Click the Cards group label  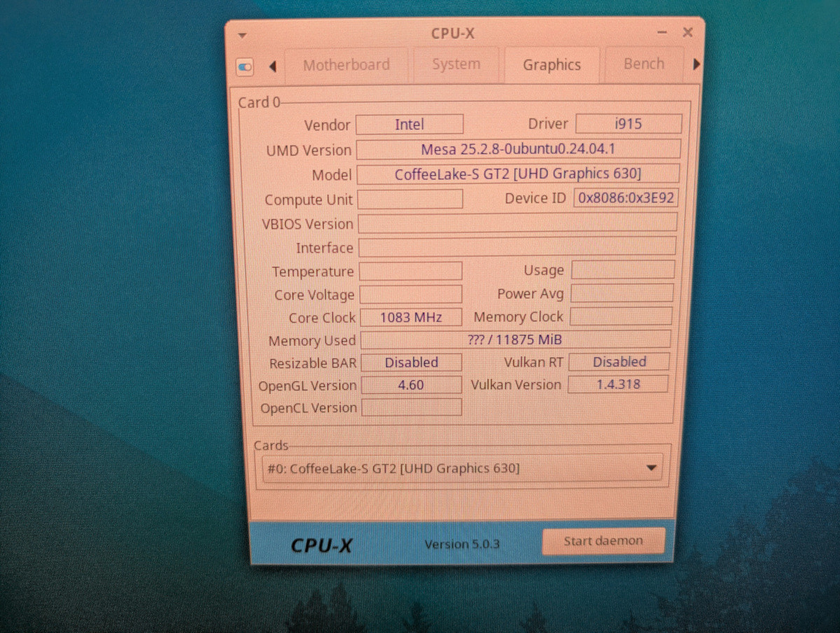271,445
